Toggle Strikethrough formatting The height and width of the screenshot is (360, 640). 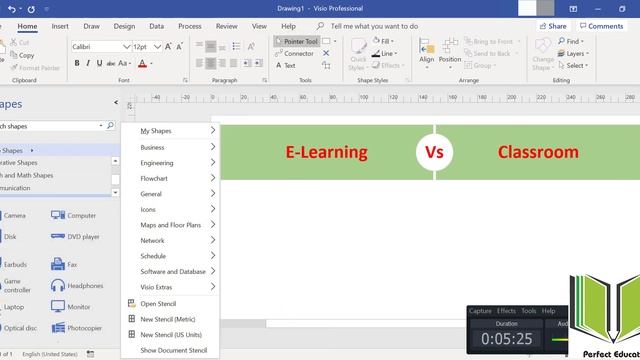coord(111,63)
